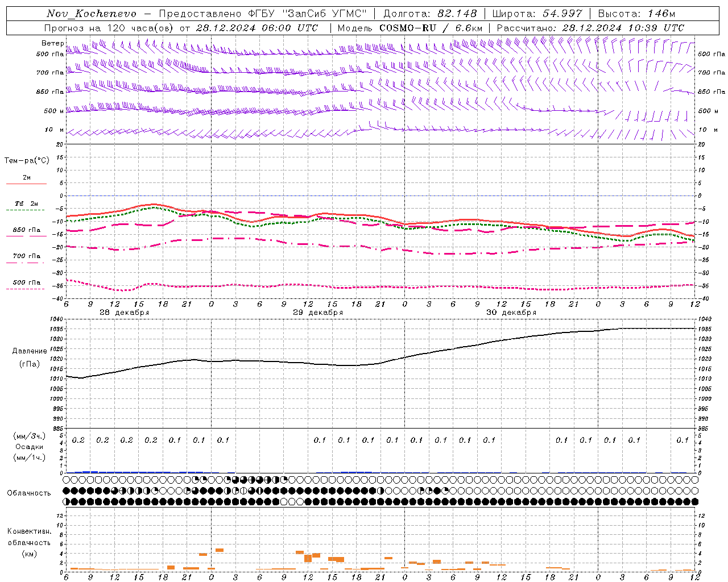Select the text 'Предоставлено ФГБУ "ЗапСиб УГМС"'

(x=263, y=14)
